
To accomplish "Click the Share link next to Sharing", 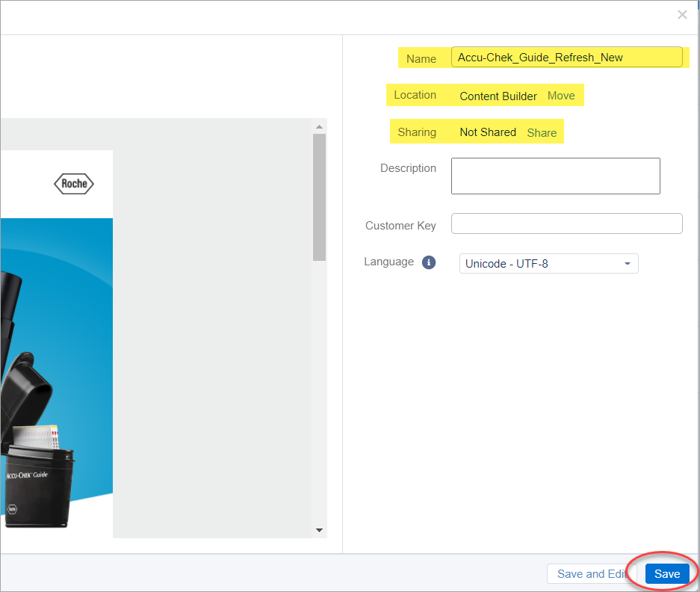I will point(542,133).
